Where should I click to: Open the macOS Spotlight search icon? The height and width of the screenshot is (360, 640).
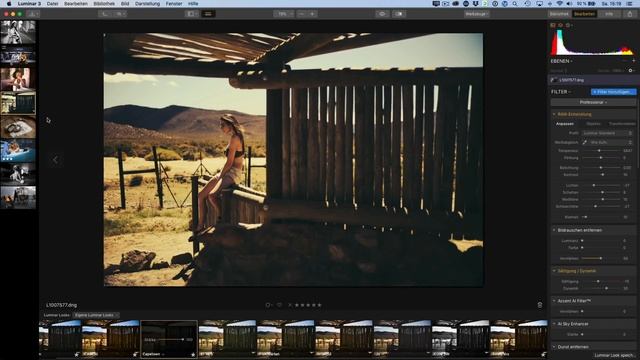[x=515, y=4]
